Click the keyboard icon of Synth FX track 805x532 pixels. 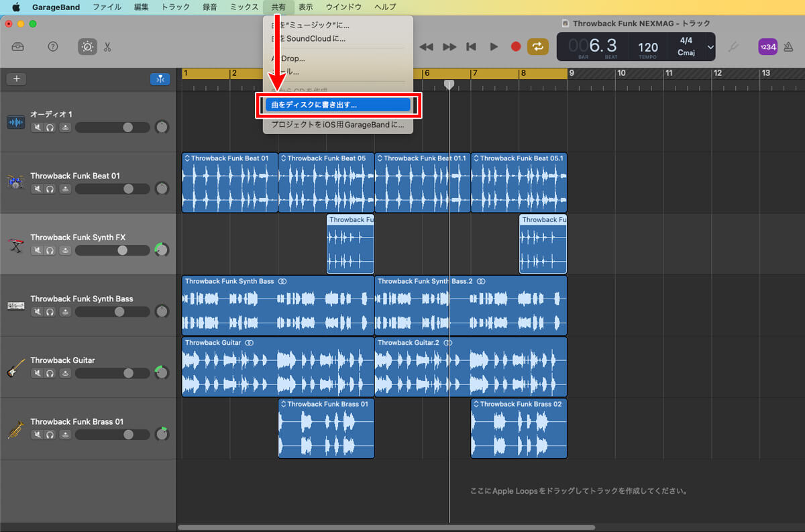click(x=16, y=245)
